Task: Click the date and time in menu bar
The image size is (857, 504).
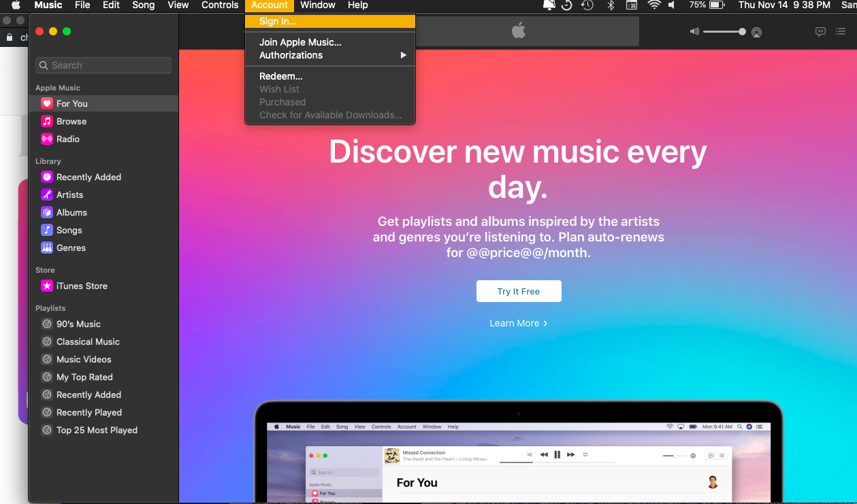Action: point(784,5)
